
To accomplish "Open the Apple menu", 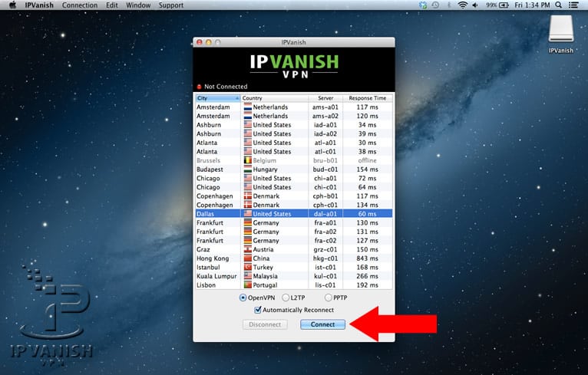I will pos(12,5).
